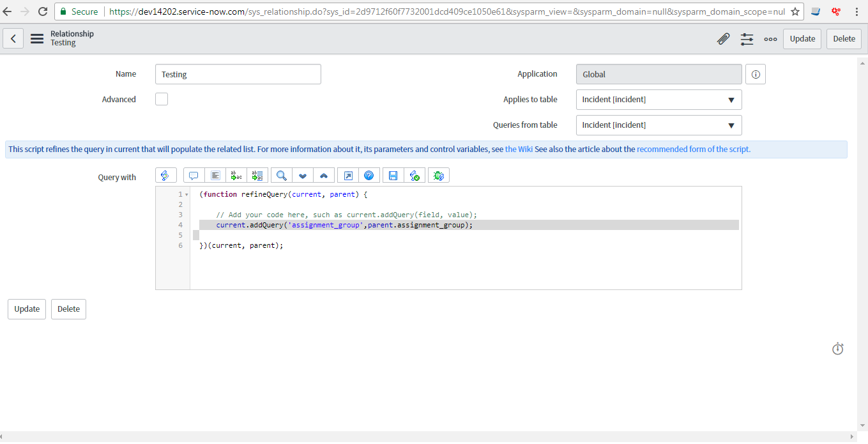The width and height of the screenshot is (868, 444).
Task: Click the Global Application field
Action: click(x=659, y=74)
